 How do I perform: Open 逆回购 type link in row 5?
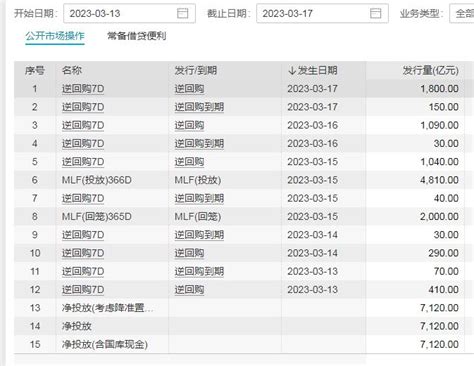pyautogui.click(x=189, y=162)
